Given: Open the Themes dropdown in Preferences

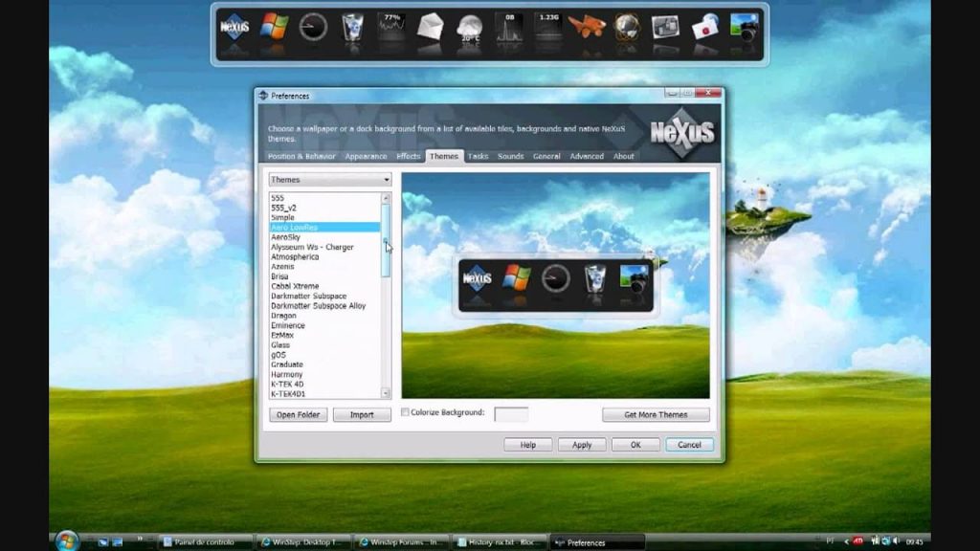Looking at the screenshot, I should pyautogui.click(x=329, y=179).
